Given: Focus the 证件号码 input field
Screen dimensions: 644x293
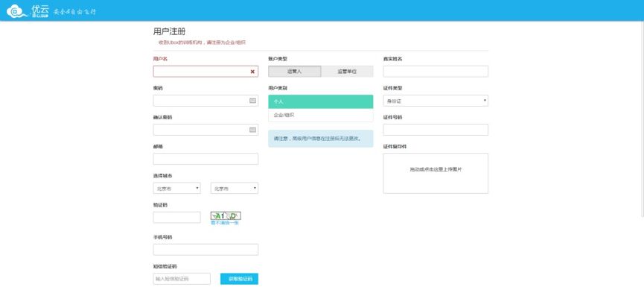Looking at the screenshot, I should click(x=436, y=130).
